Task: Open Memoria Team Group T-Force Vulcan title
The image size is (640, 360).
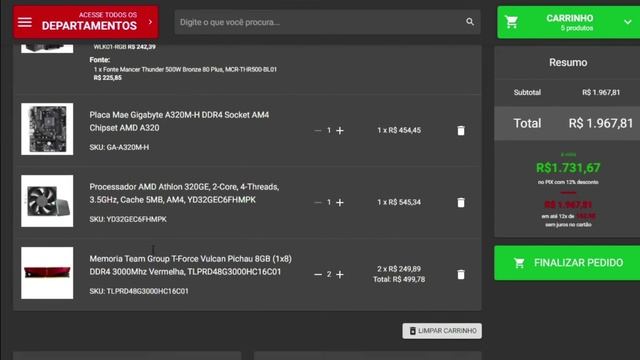Action: pyautogui.click(x=191, y=265)
